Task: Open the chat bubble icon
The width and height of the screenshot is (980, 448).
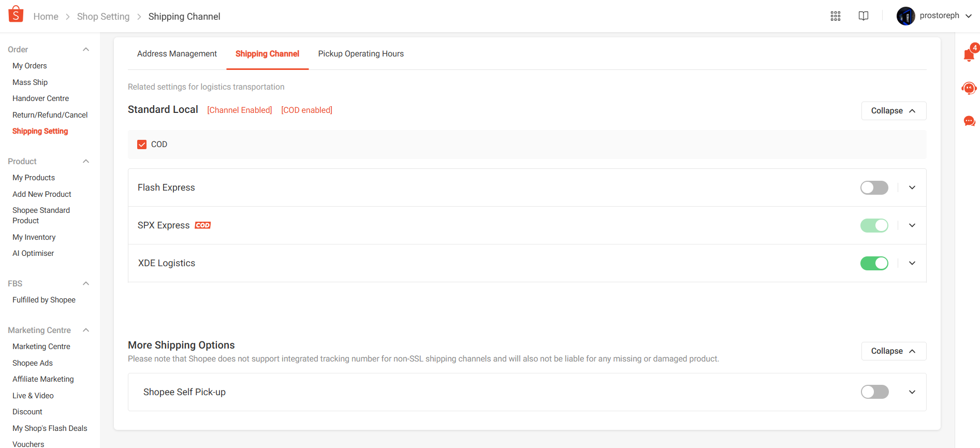Action: click(969, 121)
